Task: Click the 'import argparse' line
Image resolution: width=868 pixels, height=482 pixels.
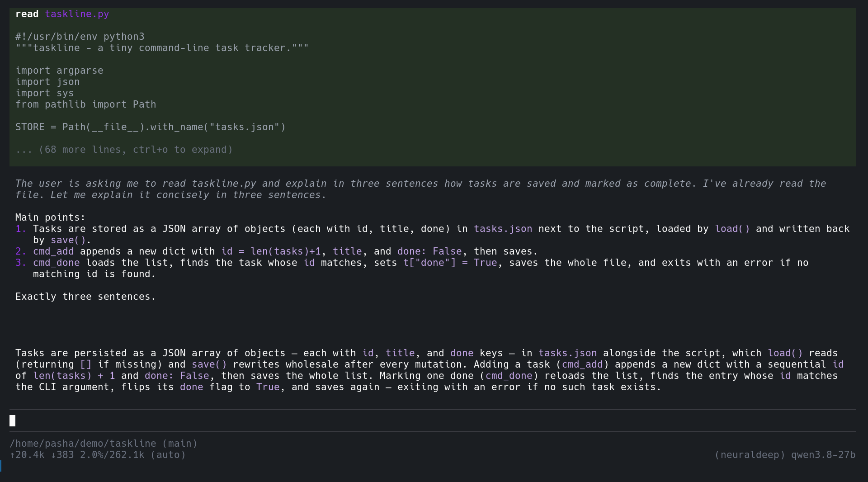Action: pos(59,71)
